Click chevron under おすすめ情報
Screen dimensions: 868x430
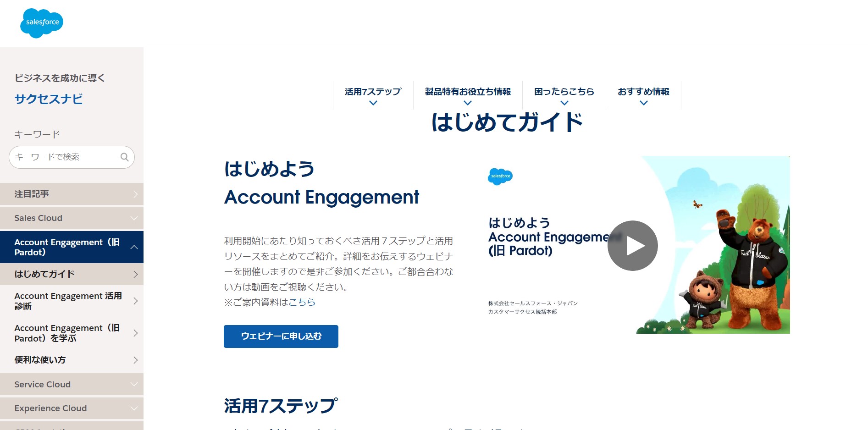644,103
